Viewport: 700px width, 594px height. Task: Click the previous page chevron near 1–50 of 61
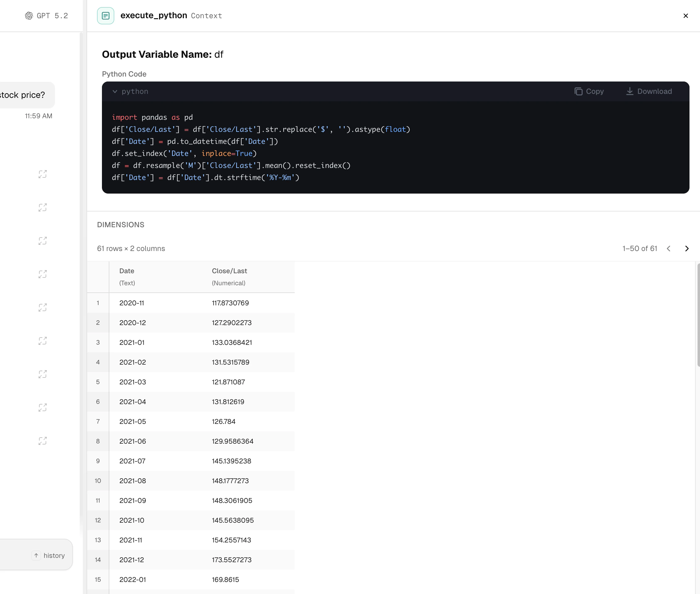pyautogui.click(x=669, y=249)
